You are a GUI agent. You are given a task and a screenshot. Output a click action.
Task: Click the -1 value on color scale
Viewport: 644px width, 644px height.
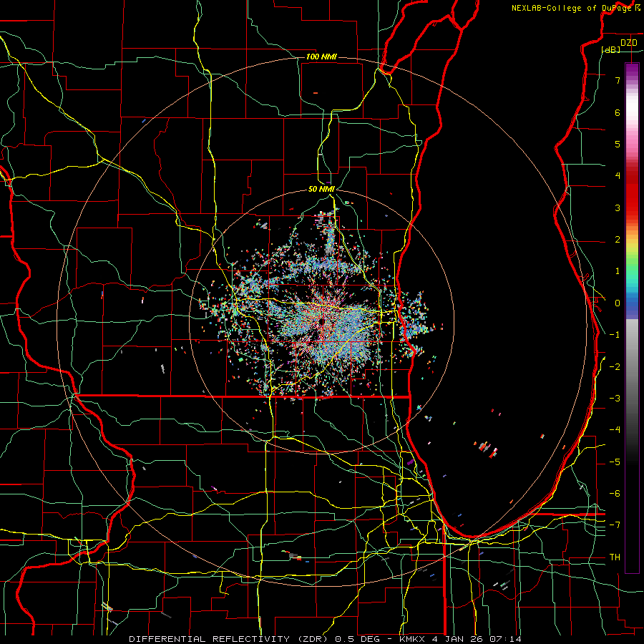615,335
